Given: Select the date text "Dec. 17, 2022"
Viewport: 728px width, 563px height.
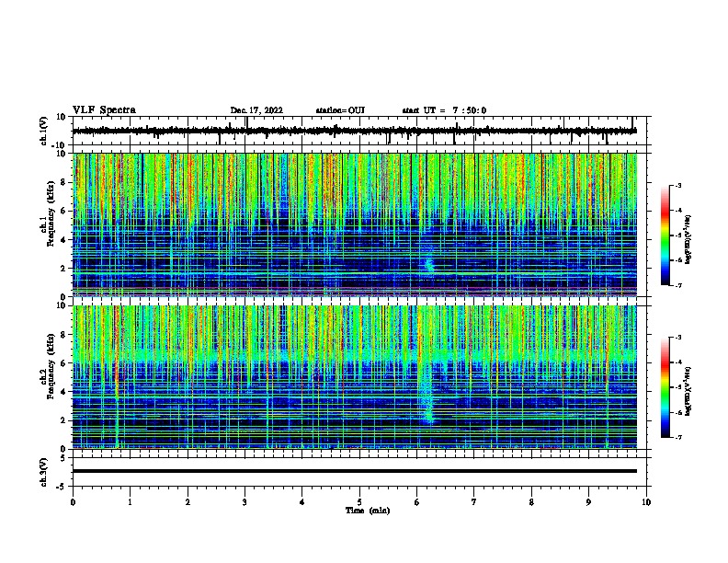Looking at the screenshot, I should point(256,110).
